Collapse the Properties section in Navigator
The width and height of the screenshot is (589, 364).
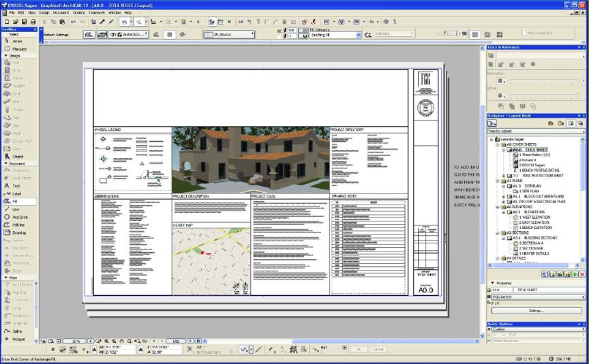click(492, 283)
